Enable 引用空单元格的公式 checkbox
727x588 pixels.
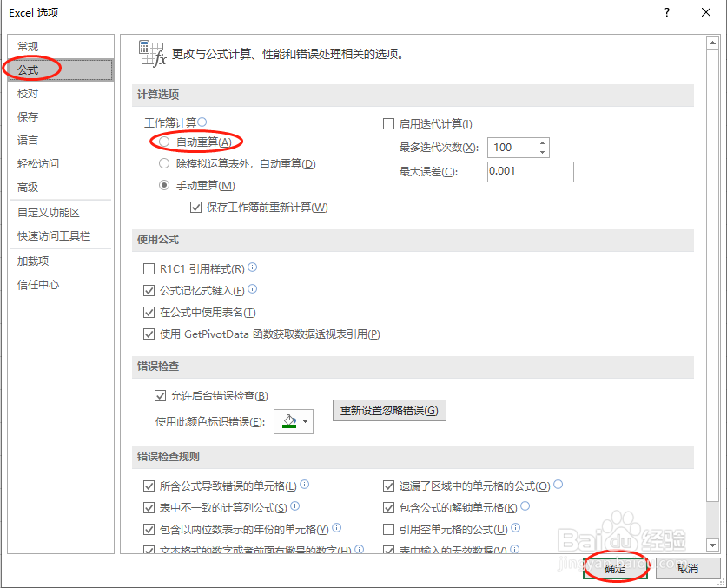(388, 529)
